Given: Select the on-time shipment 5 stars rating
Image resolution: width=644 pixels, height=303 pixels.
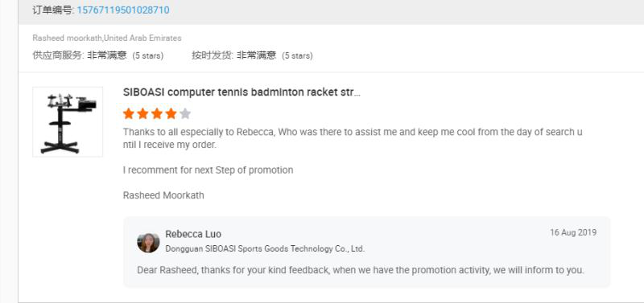Looking at the screenshot, I should coord(252,55).
